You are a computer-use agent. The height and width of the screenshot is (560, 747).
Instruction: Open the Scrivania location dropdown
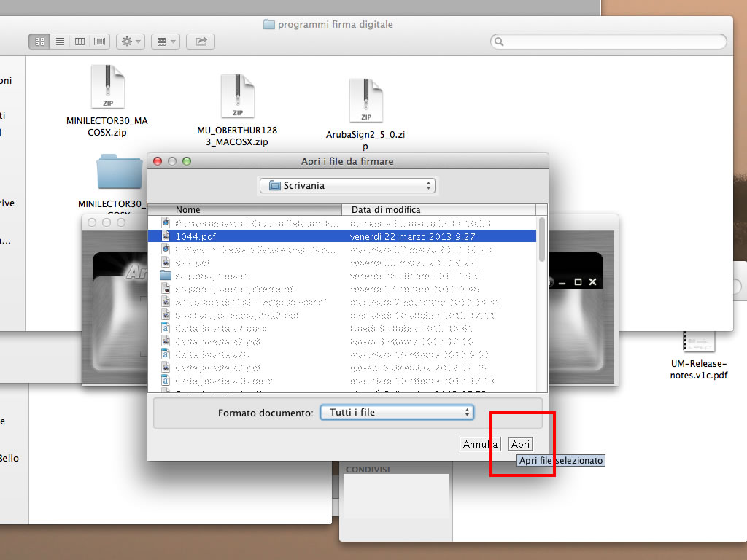point(347,185)
